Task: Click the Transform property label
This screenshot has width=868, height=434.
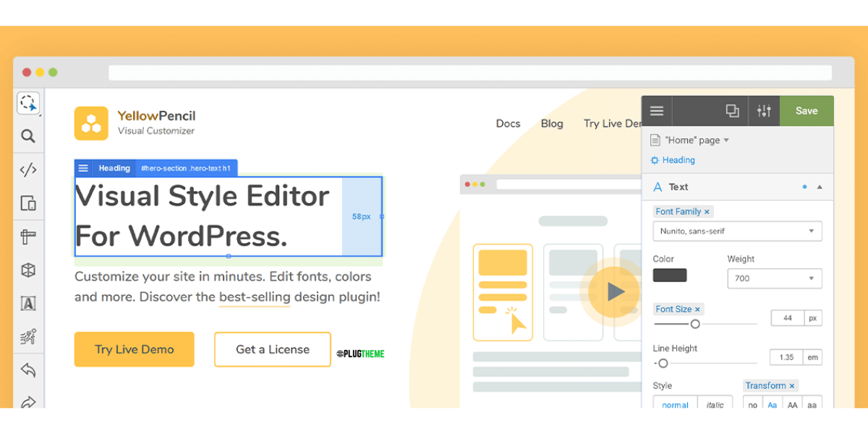Action: [765, 386]
